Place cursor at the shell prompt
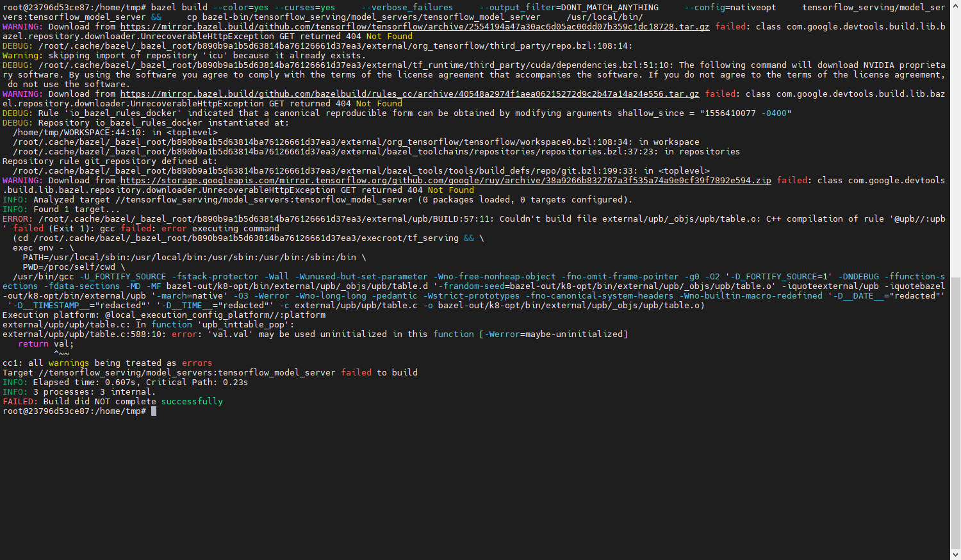The height and width of the screenshot is (560, 961). 154,411
